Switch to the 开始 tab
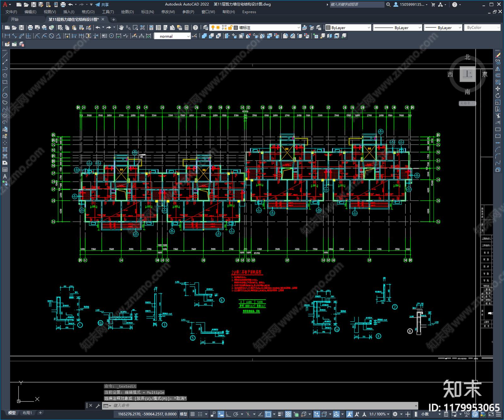 [x=15, y=20]
